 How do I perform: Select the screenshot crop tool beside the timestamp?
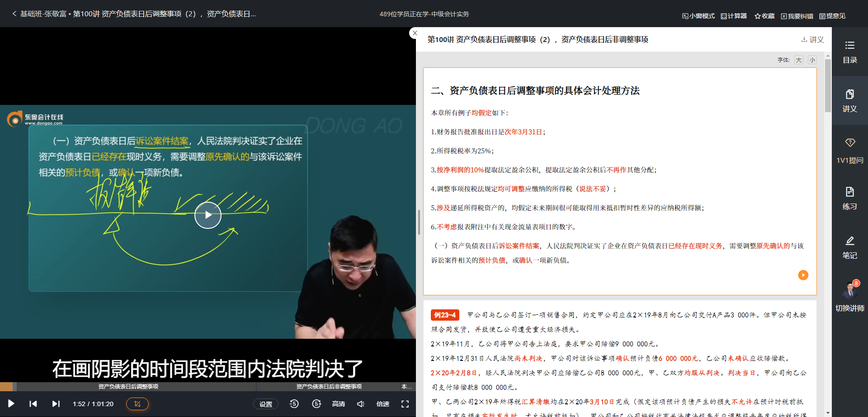click(137, 403)
